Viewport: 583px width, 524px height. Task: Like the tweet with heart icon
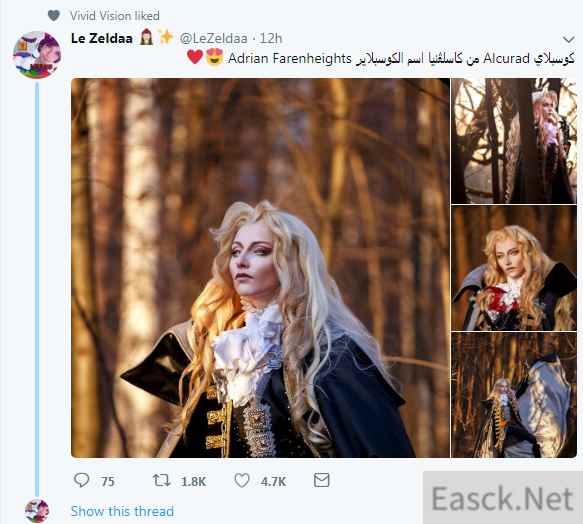(x=242, y=480)
